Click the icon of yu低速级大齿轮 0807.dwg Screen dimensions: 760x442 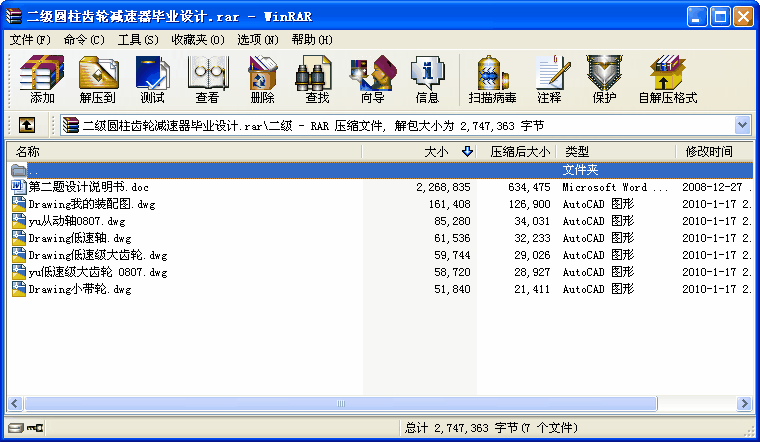[x=18, y=271]
